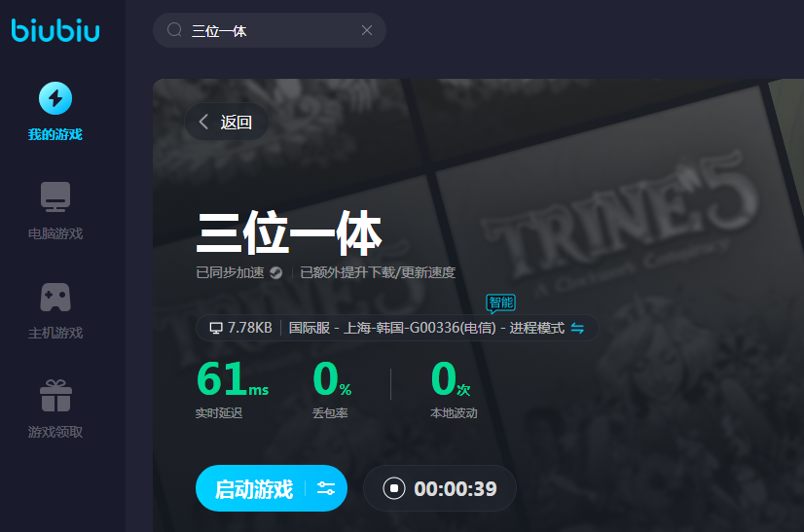
Task: Select the 我的游戏 label
Action: (x=55, y=134)
